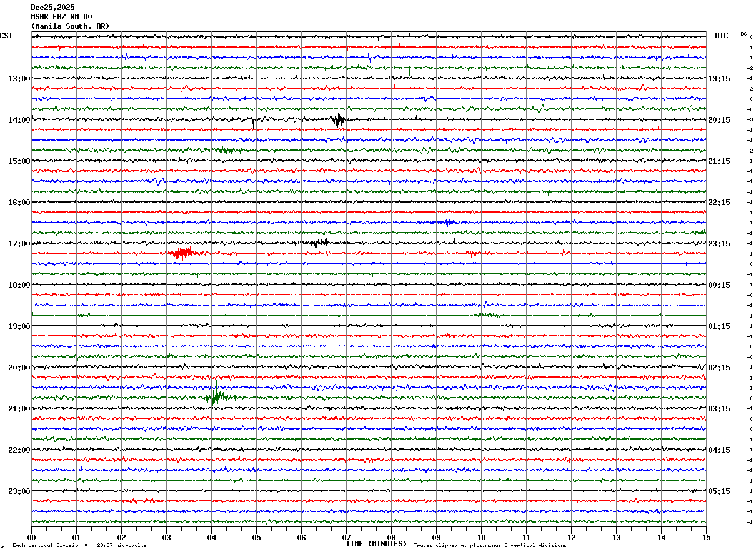
Task: Click minute tick label 15
Action: click(x=706, y=537)
